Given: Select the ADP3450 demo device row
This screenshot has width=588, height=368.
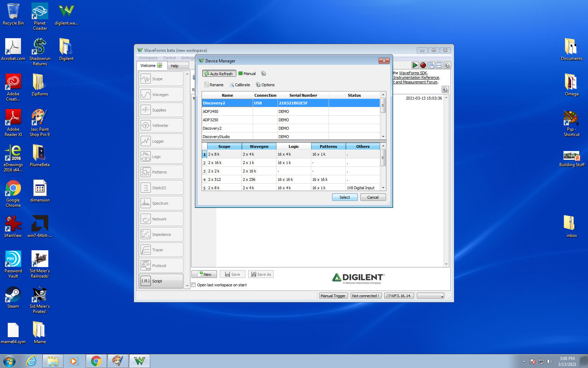Looking at the screenshot, I should pyautogui.click(x=291, y=111).
